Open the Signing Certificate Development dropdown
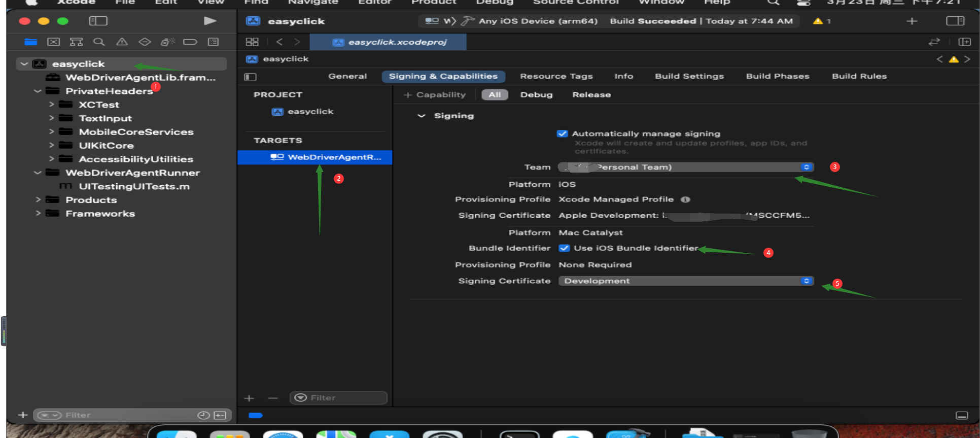The width and height of the screenshot is (980, 438). (x=686, y=281)
